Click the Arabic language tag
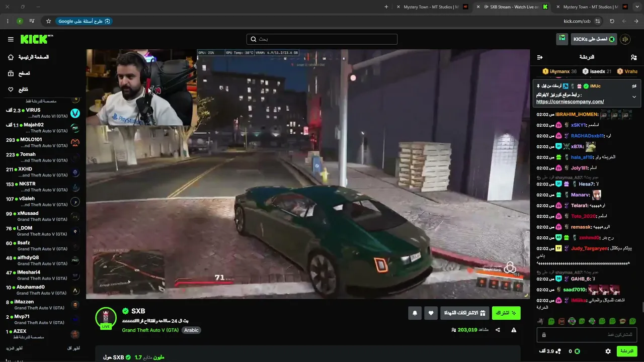 click(191, 330)
